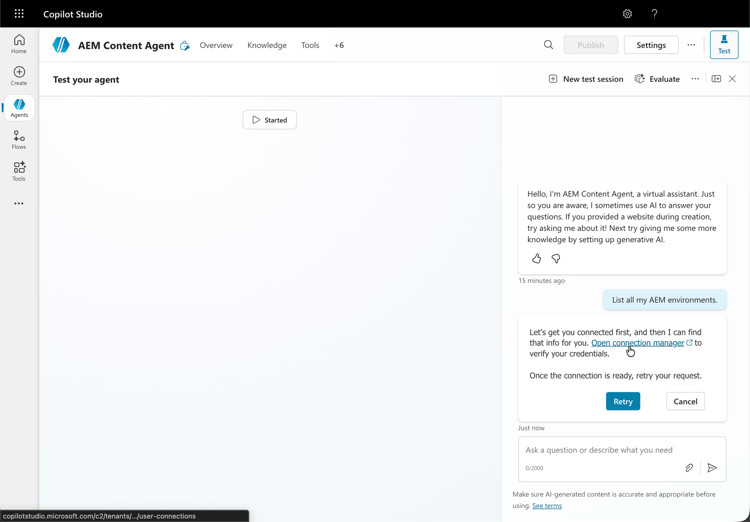Open test panel ellipsis menu after Evaluate
This screenshot has width=750, height=522.
695,79
